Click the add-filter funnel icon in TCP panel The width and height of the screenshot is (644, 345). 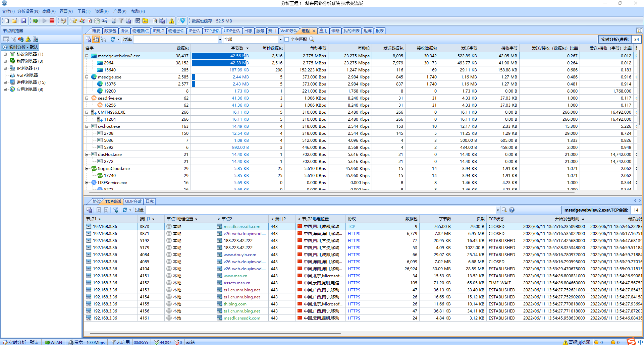click(116, 210)
